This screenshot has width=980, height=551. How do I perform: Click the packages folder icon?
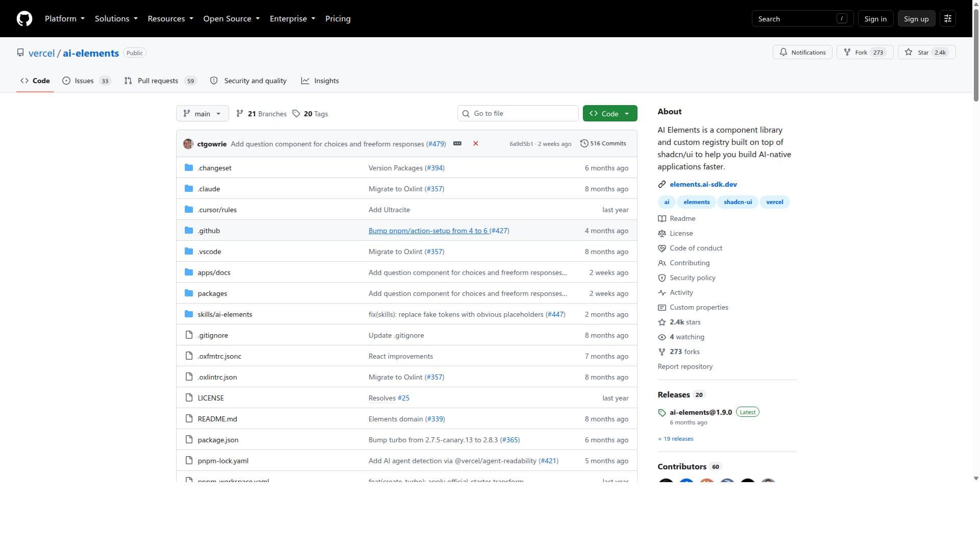coord(189,293)
